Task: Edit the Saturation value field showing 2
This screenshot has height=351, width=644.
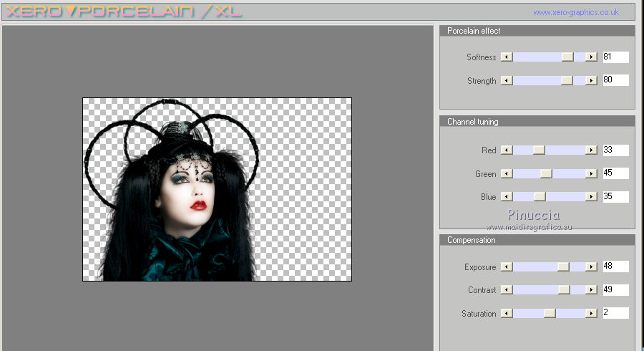Action: pos(615,313)
